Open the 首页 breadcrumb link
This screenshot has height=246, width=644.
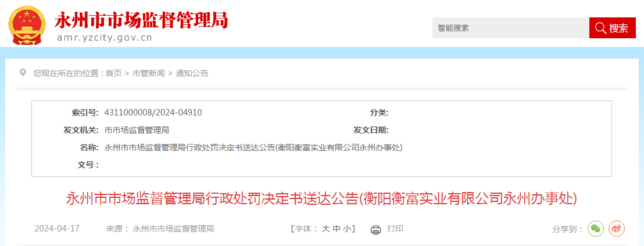click(x=114, y=73)
